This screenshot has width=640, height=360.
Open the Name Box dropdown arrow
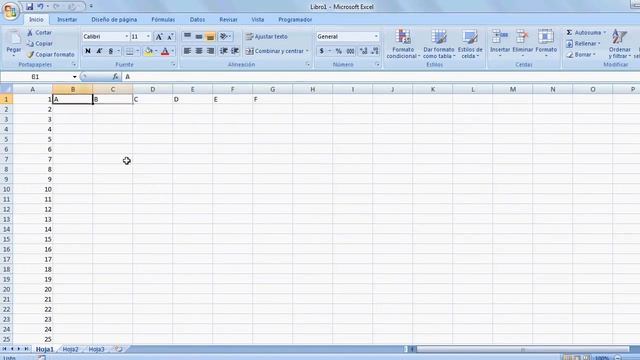[x=74, y=77]
